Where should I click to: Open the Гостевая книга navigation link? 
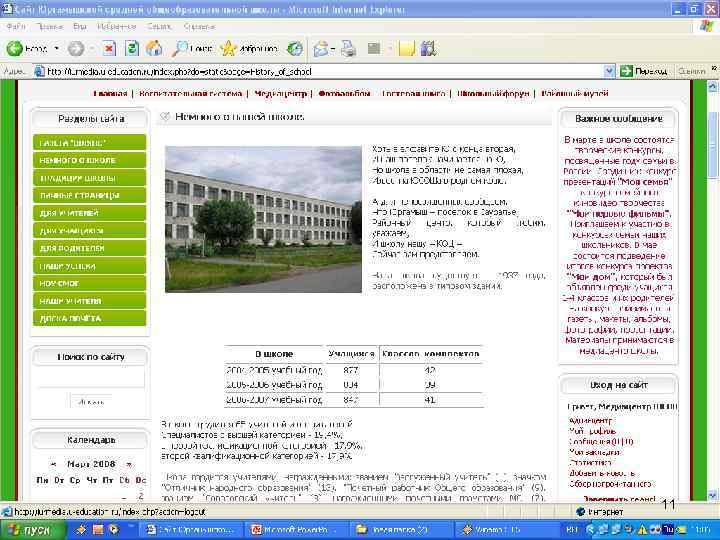[x=413, y=94]
